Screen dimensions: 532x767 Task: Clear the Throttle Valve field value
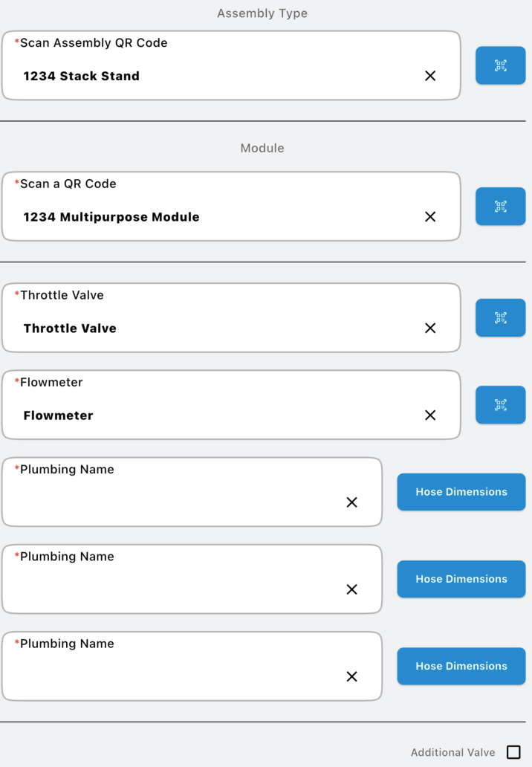click(430, 329)
